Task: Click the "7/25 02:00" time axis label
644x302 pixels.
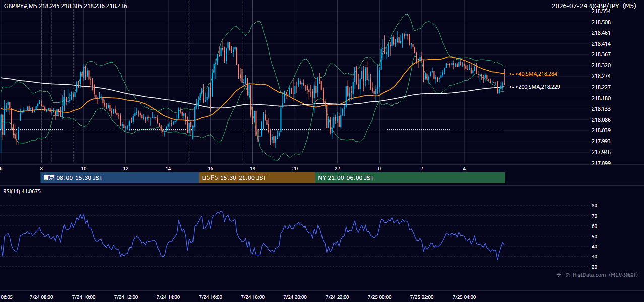Action: (422, 297)
